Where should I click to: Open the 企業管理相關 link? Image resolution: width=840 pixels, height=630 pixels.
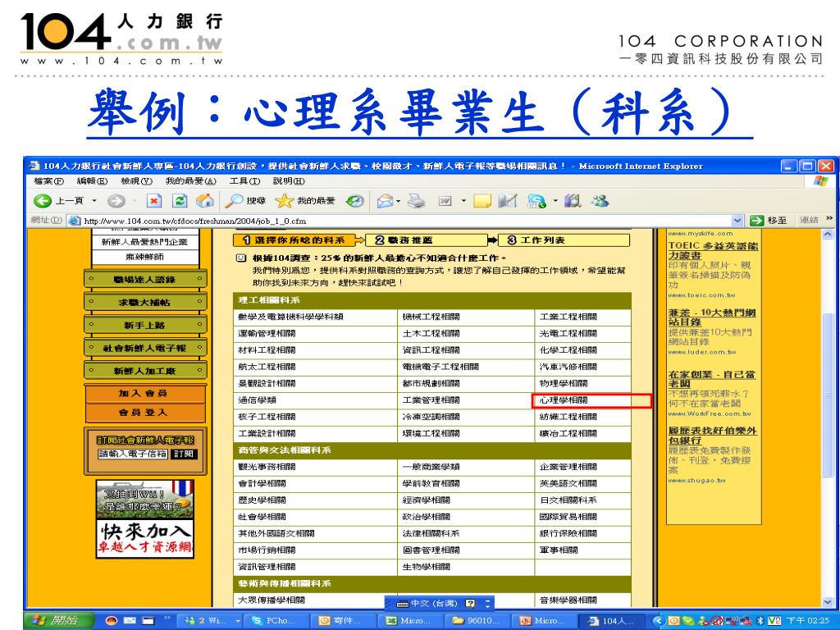[x=568, y=467]
